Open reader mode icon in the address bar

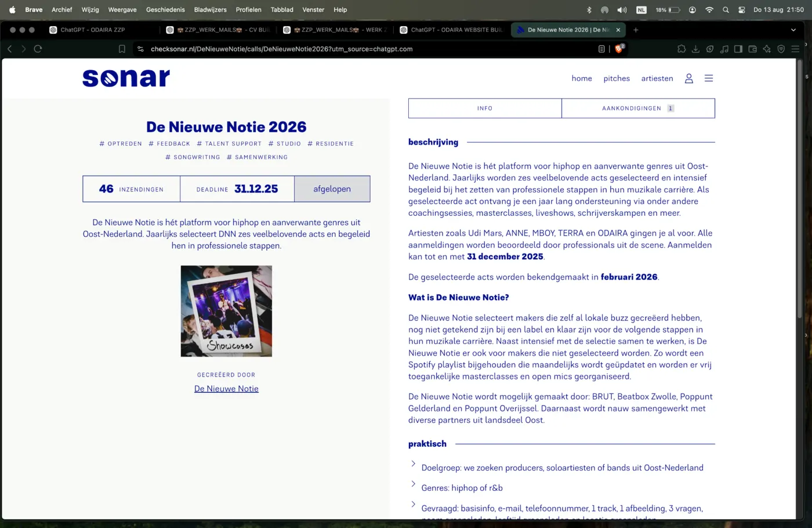click(601, 49)
